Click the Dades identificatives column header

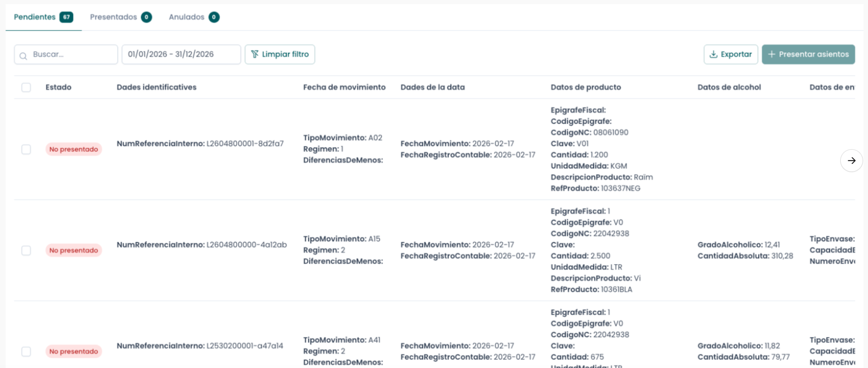[x=156, y=87]
